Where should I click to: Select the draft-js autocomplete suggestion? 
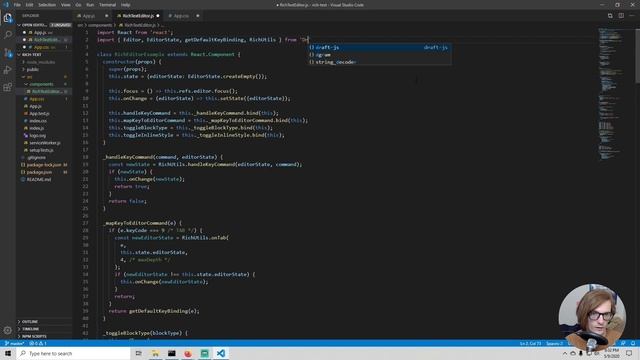click(x=379, y=47)
